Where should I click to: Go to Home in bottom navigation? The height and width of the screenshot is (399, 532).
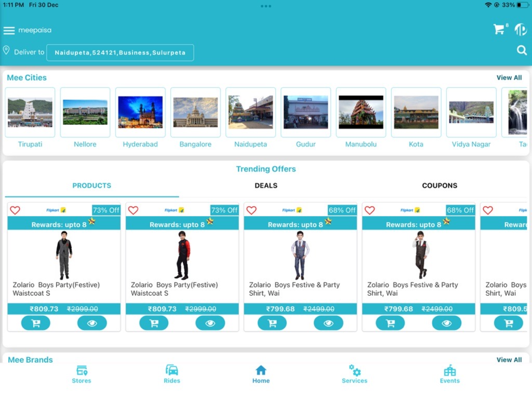coord(261,374)
